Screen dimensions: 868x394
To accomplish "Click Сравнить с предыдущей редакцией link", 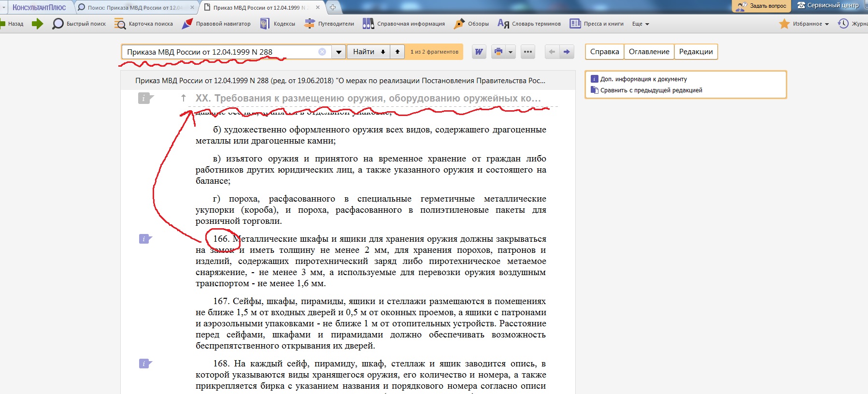I will tap(651, 90).
